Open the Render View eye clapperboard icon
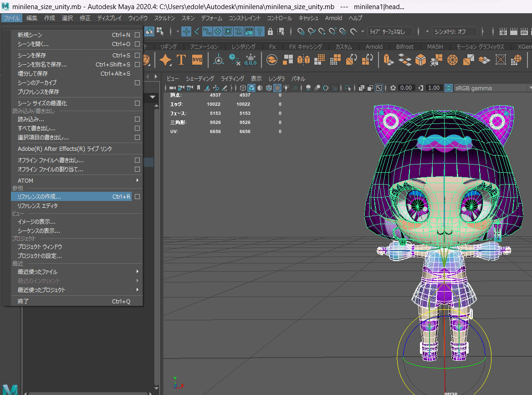The image size is (532, 395). [x=503, y=31]
